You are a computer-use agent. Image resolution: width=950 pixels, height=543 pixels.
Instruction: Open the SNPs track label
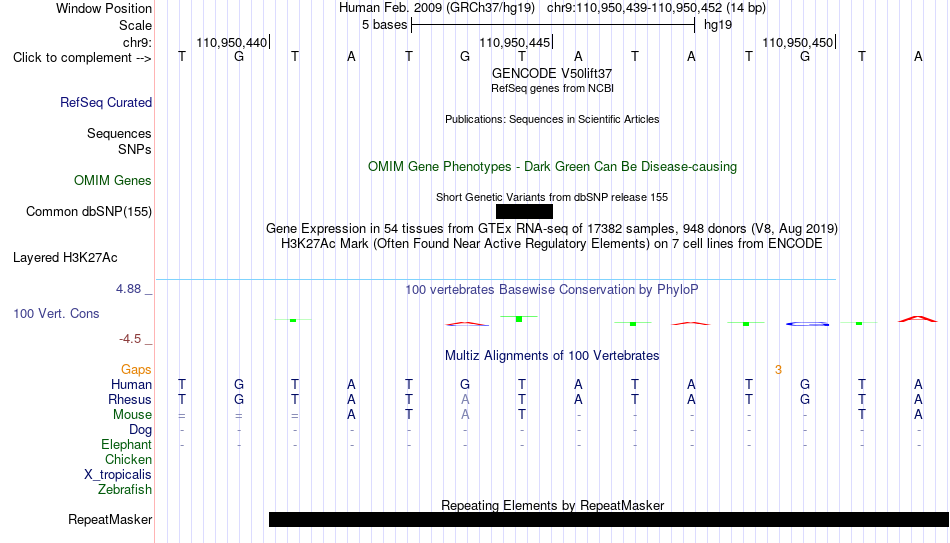tap(135, 149)
